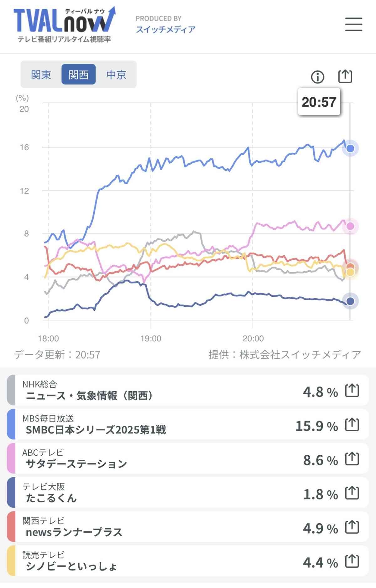376x588 pixels.
Task: Switch to 中京 region tab
Action: pos(116,74)
